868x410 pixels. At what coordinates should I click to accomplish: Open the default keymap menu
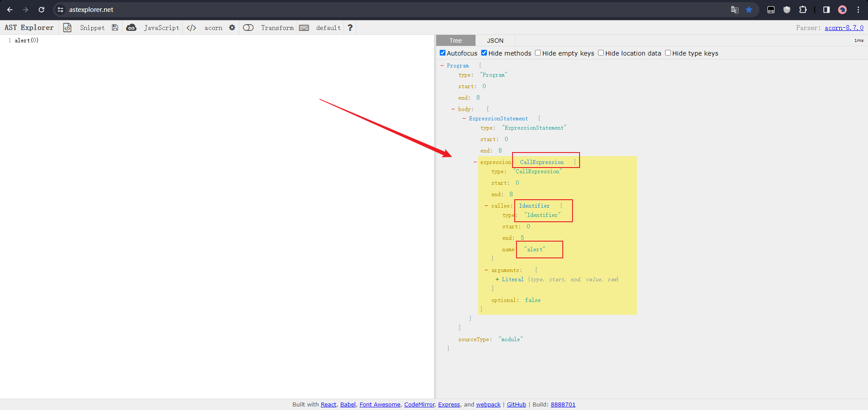[328, 28]
